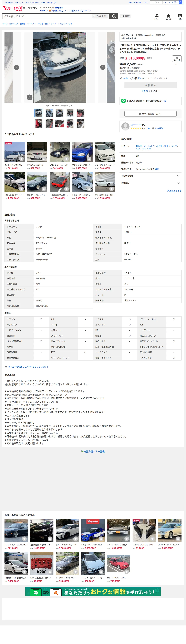Open the red K20C engine product image
186x644 pixels.
click(x=42, y=564)
